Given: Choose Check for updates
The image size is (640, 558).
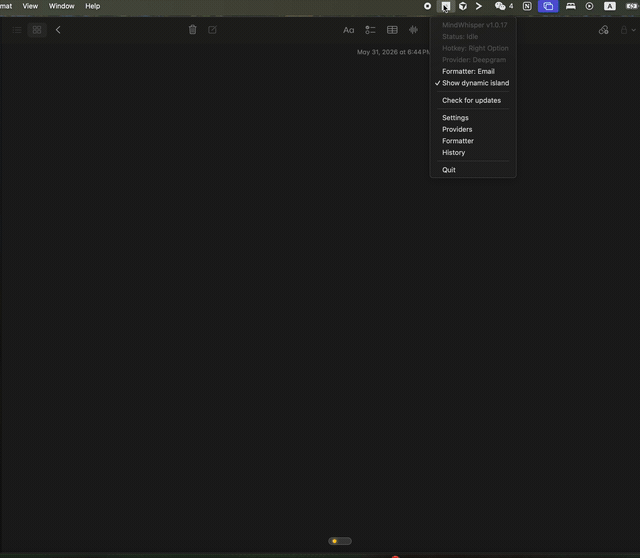Looking at the screenshot, I should click(x=473, y=100).
